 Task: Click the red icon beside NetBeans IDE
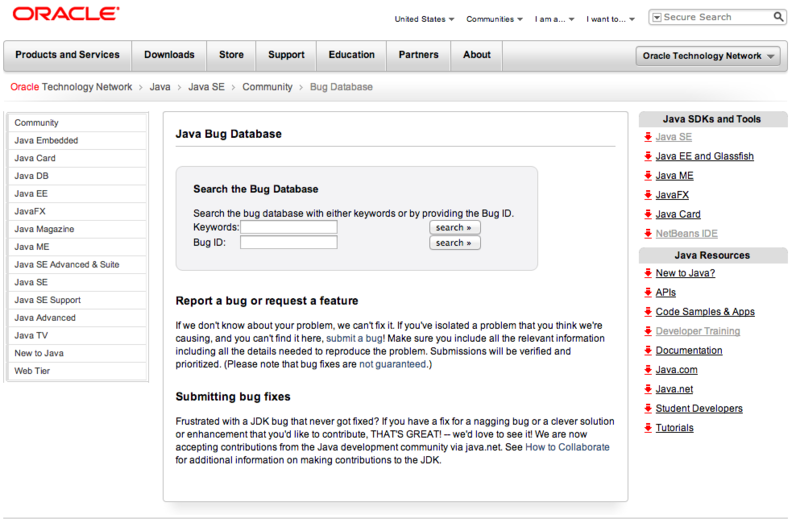tap(648, 234)
